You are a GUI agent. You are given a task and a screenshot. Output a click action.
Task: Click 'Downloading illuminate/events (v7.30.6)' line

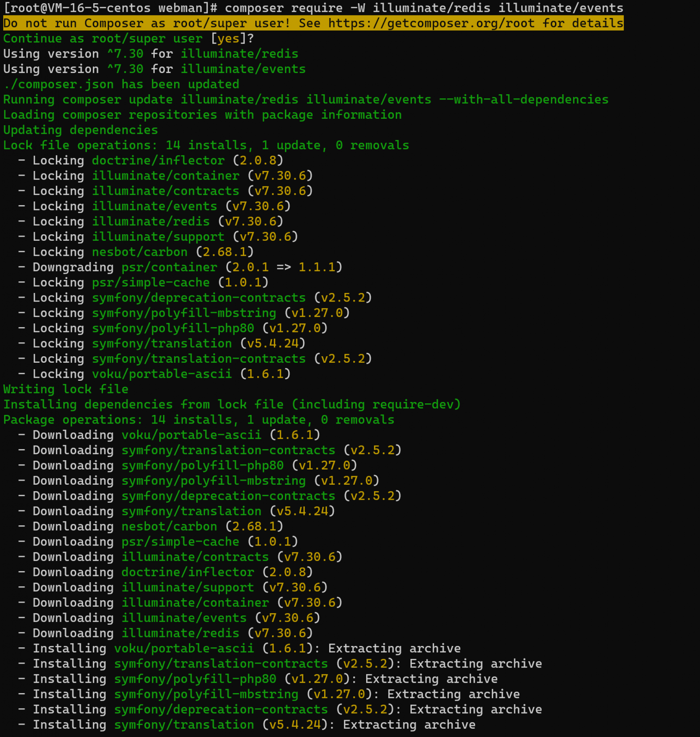(169, 618)
